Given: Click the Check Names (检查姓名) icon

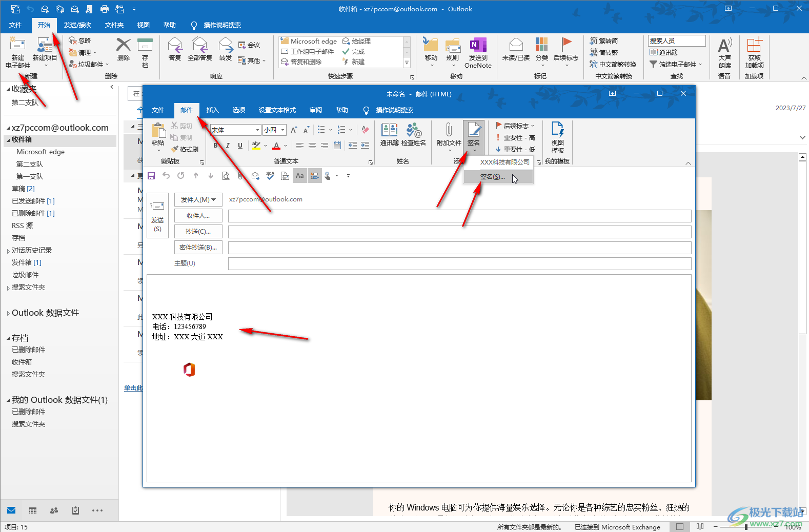Looking at the screenshot, I should click(x=413, y=130).
